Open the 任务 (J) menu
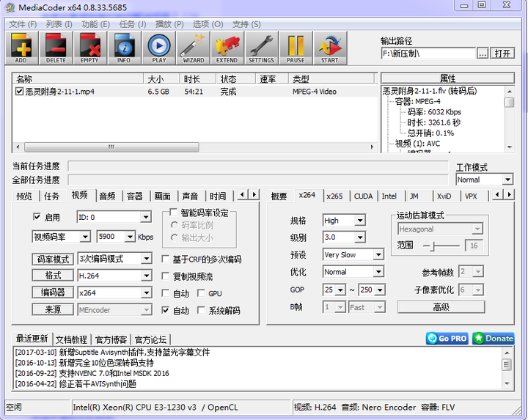This screenshot has height=420, width=528. (132, 24)
